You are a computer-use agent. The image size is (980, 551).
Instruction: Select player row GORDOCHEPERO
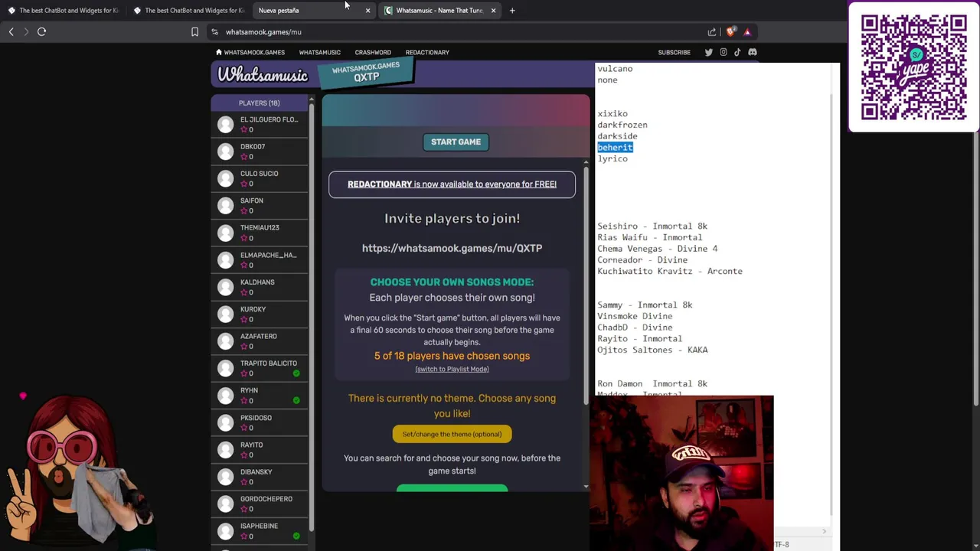click(260, 504)
